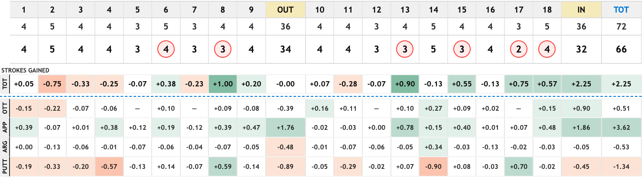The height and width of the screenshot is (178, 644).
Task: Click the APP row label
Action: click(5, 128)
